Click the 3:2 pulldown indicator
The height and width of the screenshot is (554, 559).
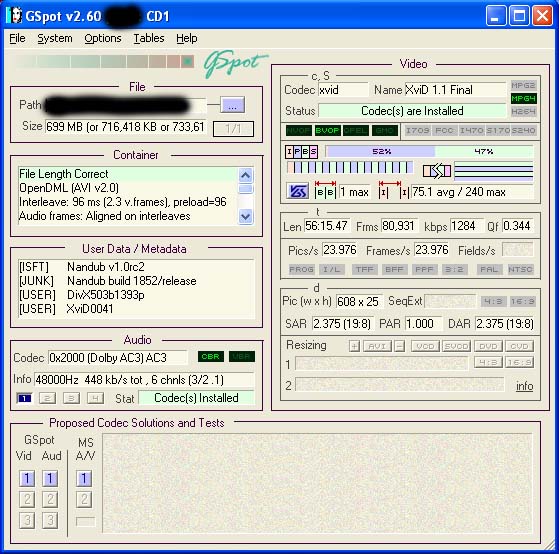454,270
